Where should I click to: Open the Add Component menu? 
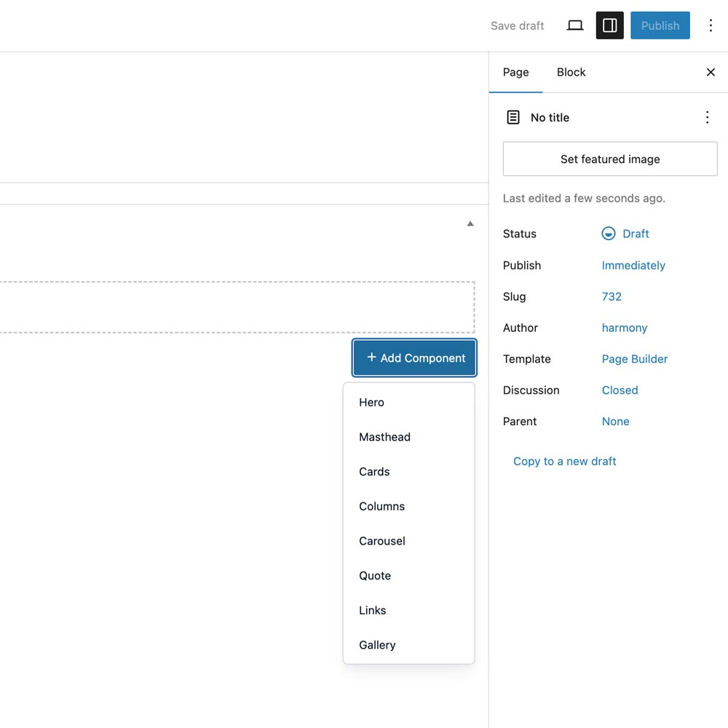414,357
